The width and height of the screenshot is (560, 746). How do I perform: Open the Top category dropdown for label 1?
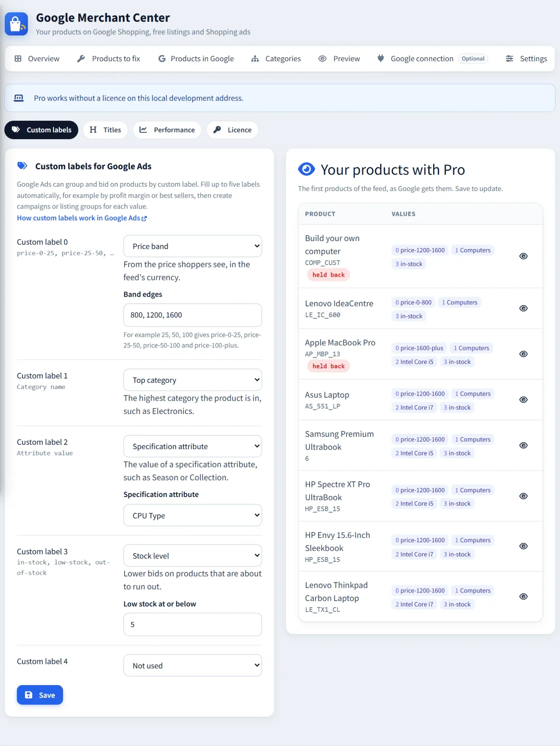pyautogui.click(x=192, y=380)
